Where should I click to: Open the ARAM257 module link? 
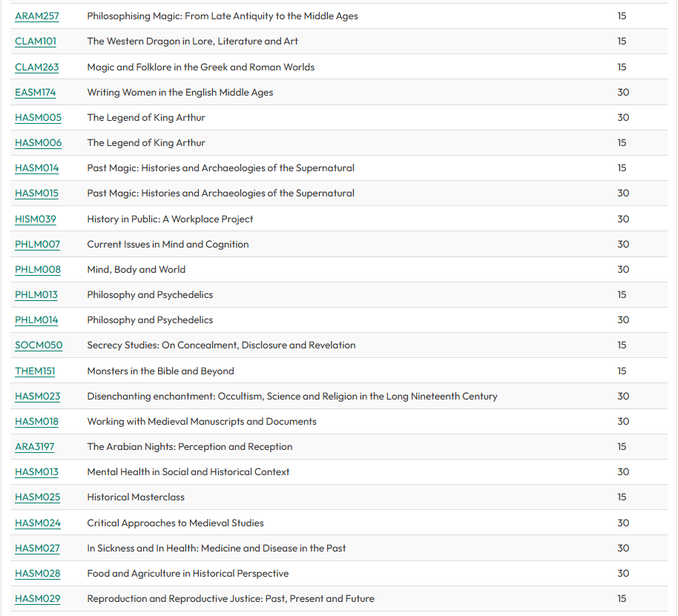[x=37, y=16]
